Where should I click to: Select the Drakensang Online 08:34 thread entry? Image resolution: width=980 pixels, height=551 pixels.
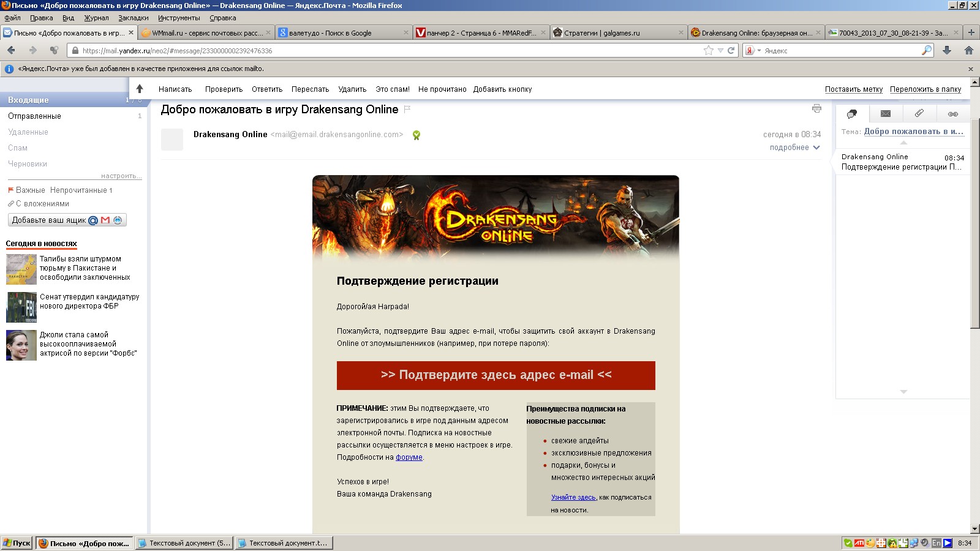(903, 162)
